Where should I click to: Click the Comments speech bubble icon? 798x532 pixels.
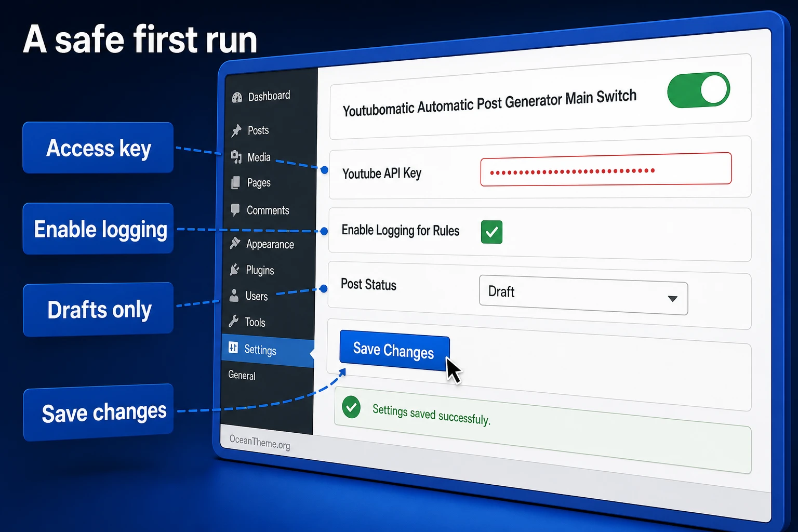point(235,210)
